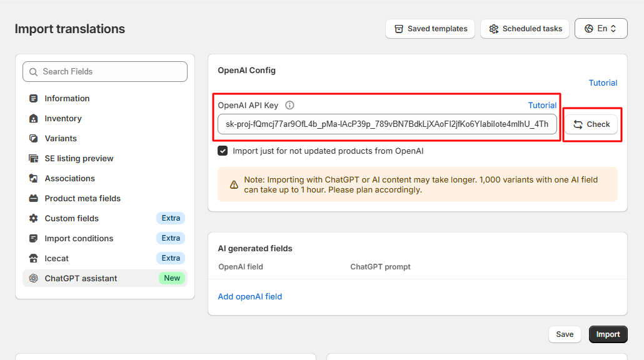This screenshot has height=360, width=644.
Task: Click the globe icon on language selector
Action: coord(589,28)
